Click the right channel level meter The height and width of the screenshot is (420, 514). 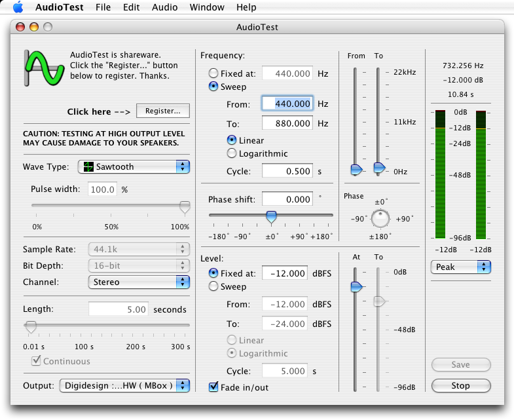coord(481,175)
